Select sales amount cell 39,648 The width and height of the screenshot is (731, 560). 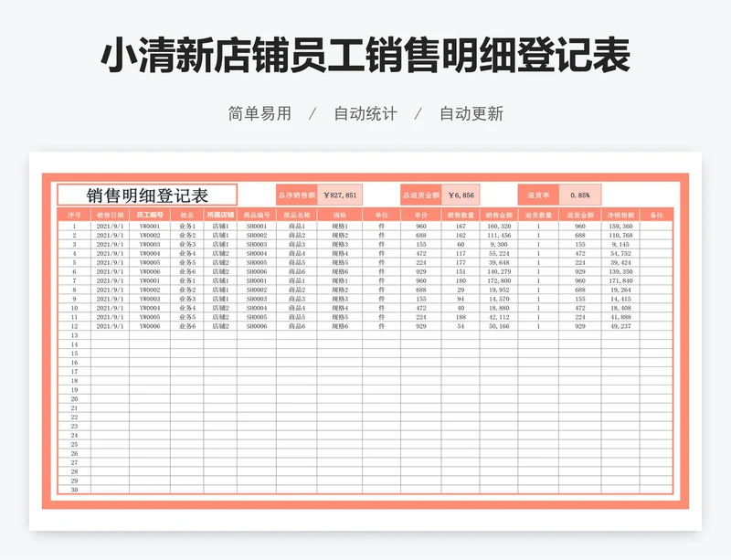coord(499,262)
